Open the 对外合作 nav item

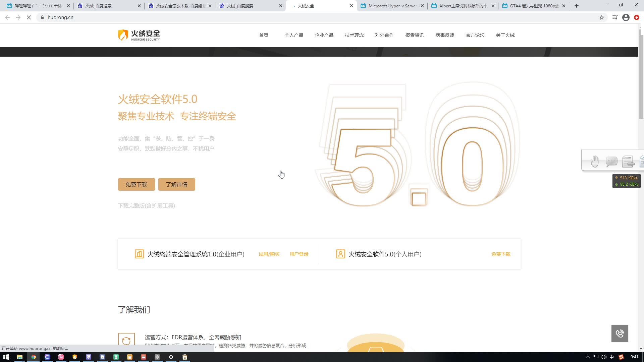click(384, 35)
